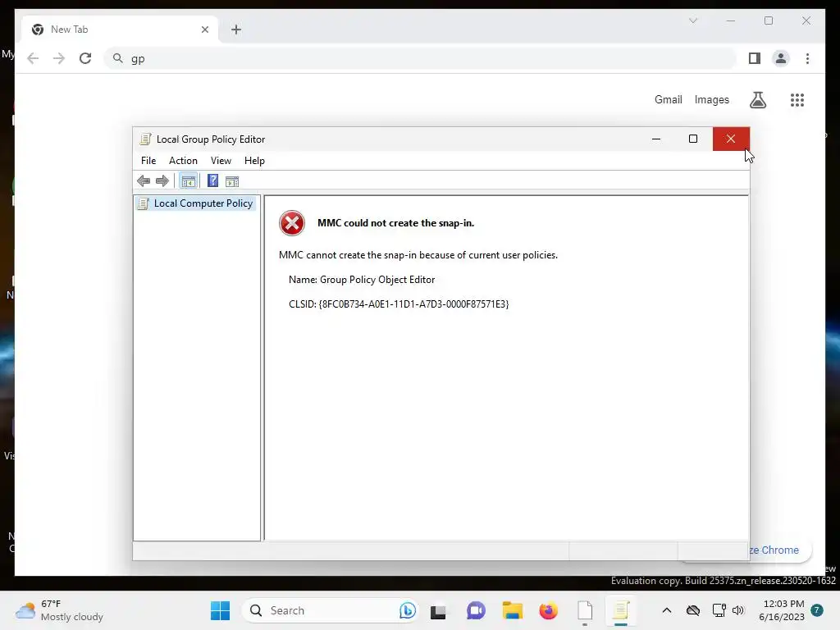Open File Explorer from taskbar
The image size is (840, 630).
[x=512, y=610]
